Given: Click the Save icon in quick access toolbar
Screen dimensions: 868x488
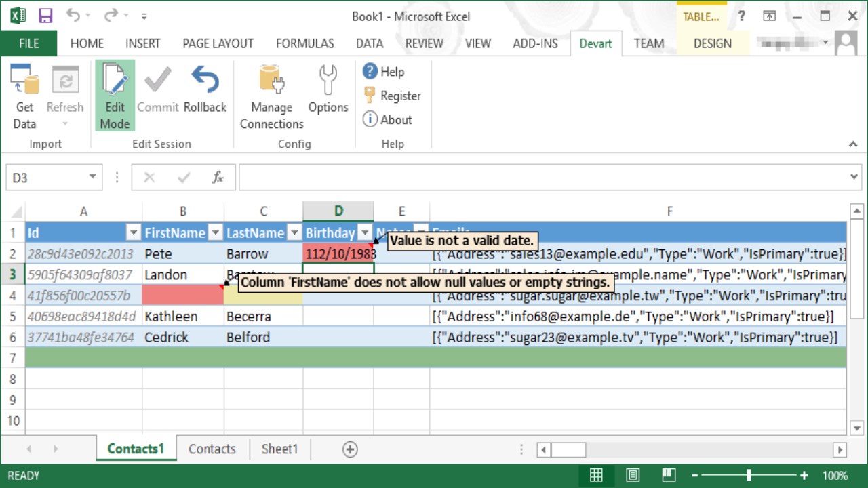Looking at the screenshot, I should coord(45,16).
